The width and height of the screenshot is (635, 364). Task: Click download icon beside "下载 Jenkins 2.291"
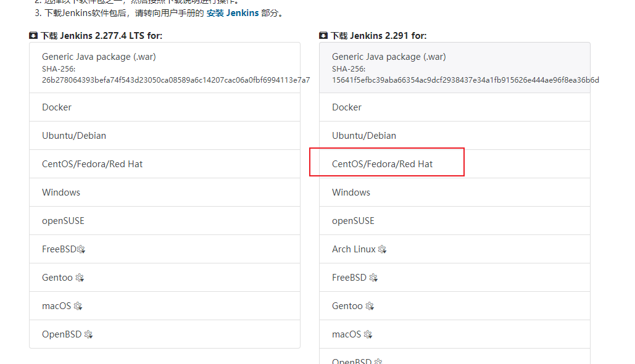pos(323,35)
